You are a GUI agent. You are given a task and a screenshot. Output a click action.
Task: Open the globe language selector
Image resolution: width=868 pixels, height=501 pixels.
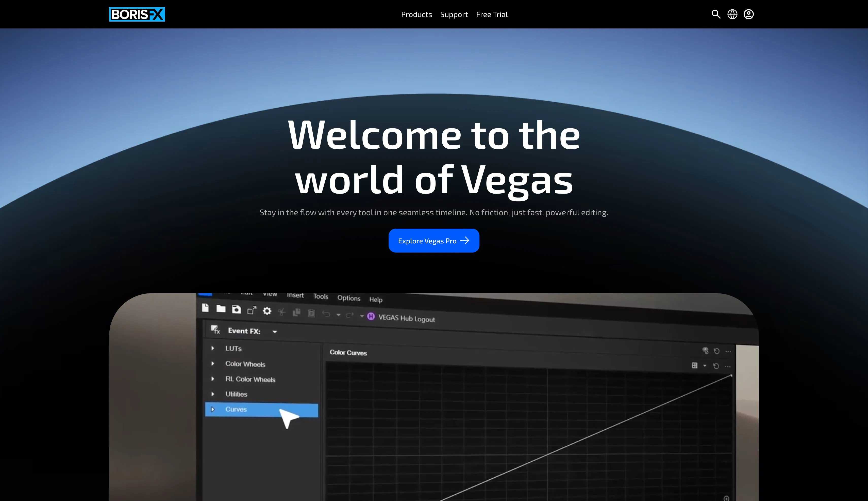click(732, 14)
